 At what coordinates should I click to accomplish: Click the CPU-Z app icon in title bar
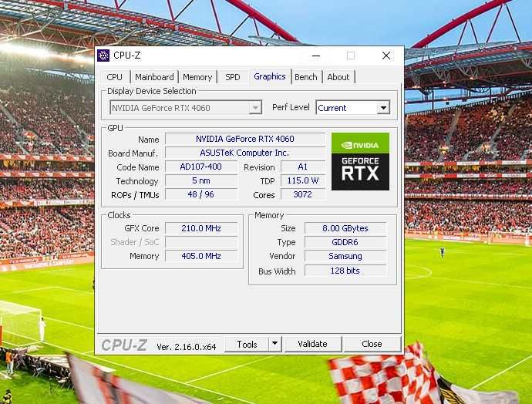[x=103, y=56]
